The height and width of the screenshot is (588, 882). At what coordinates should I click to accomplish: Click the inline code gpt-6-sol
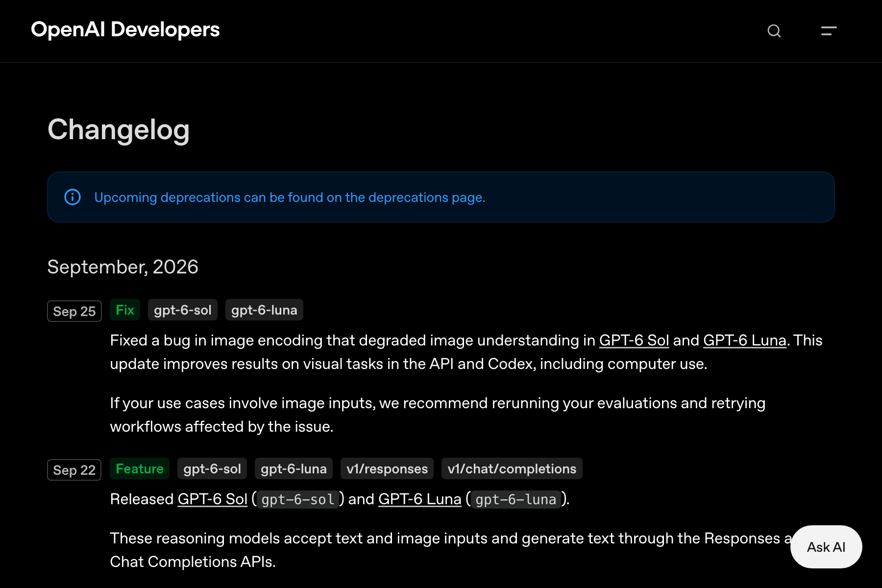pos(298,499)
